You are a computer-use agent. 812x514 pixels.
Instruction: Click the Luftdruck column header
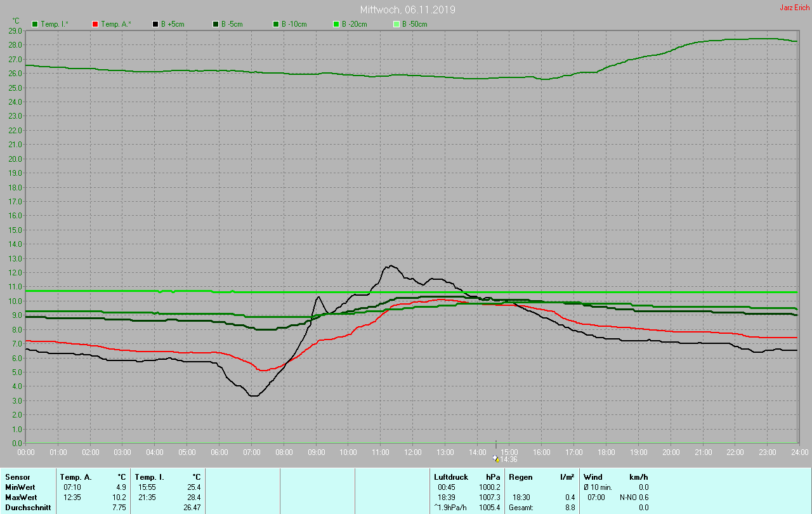[x=450, y=477]
